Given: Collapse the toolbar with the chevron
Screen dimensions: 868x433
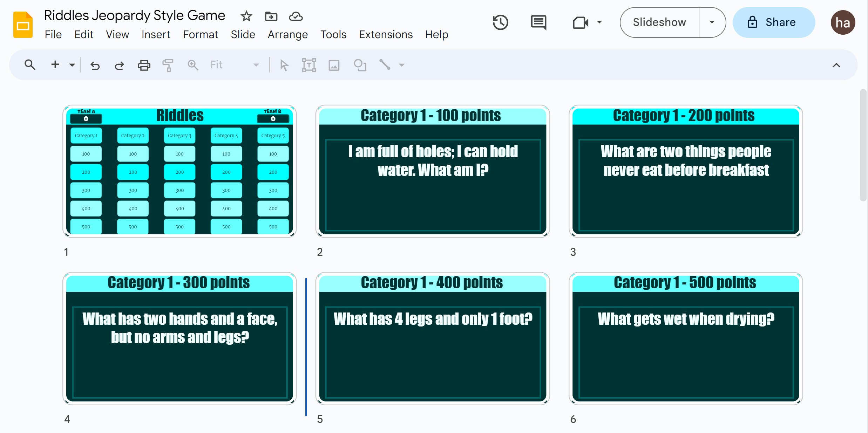Looking at the screenshot, I should click(836, 65).
